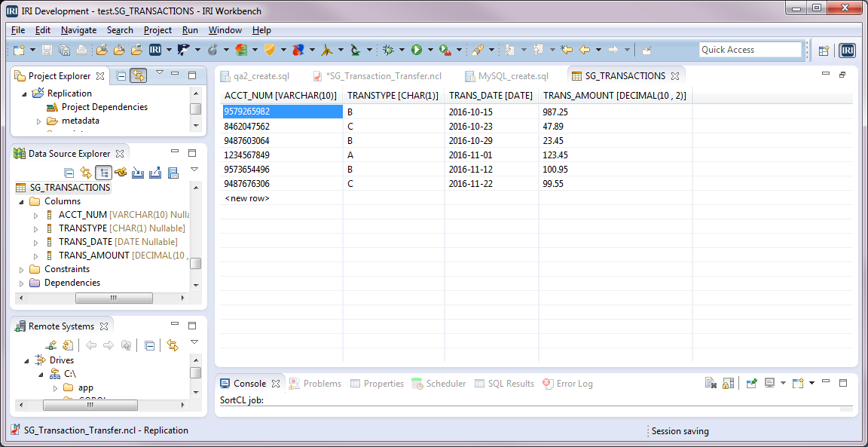
Task: Click the Save All toolbar icon
Action: (64, 50)
